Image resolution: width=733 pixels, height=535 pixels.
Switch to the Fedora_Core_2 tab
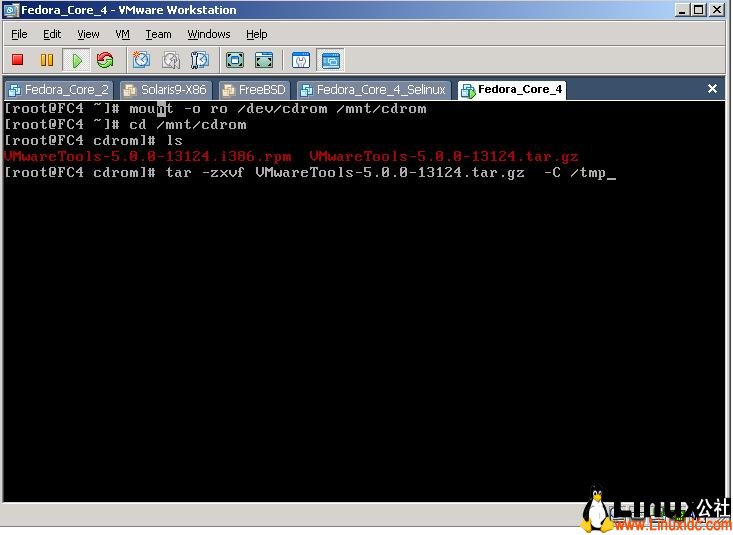point(59,90)
